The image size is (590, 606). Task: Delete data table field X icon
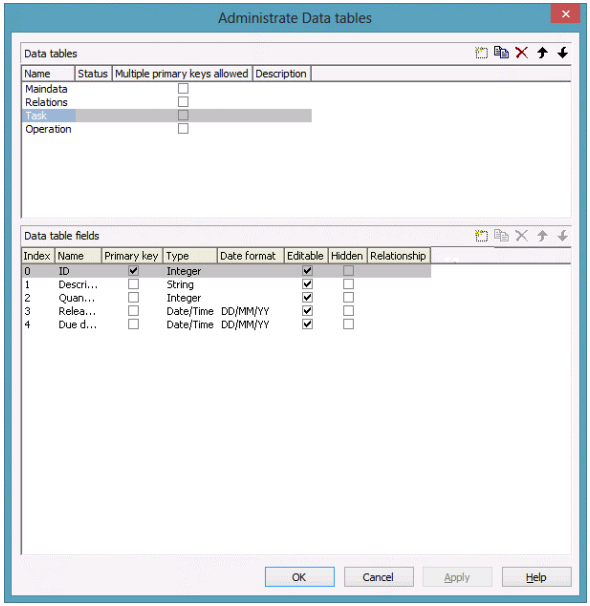pyautogui.click(x=522, y=236)
